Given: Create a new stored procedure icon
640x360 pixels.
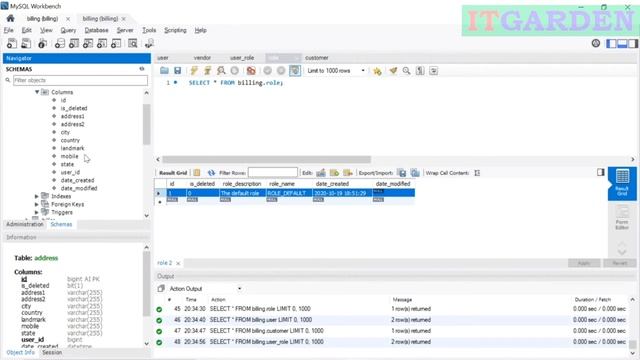Looking at the screenshot, I should click(102, 43).
